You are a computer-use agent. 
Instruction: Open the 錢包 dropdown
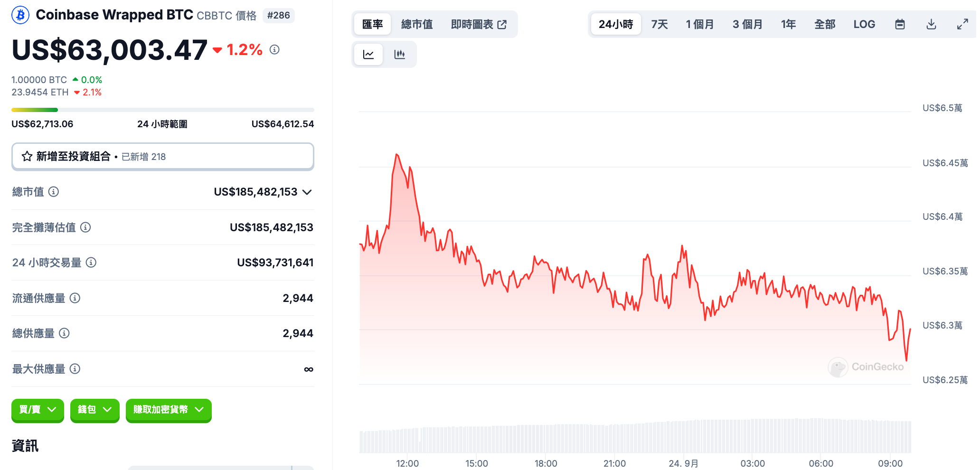pos(95,410)
